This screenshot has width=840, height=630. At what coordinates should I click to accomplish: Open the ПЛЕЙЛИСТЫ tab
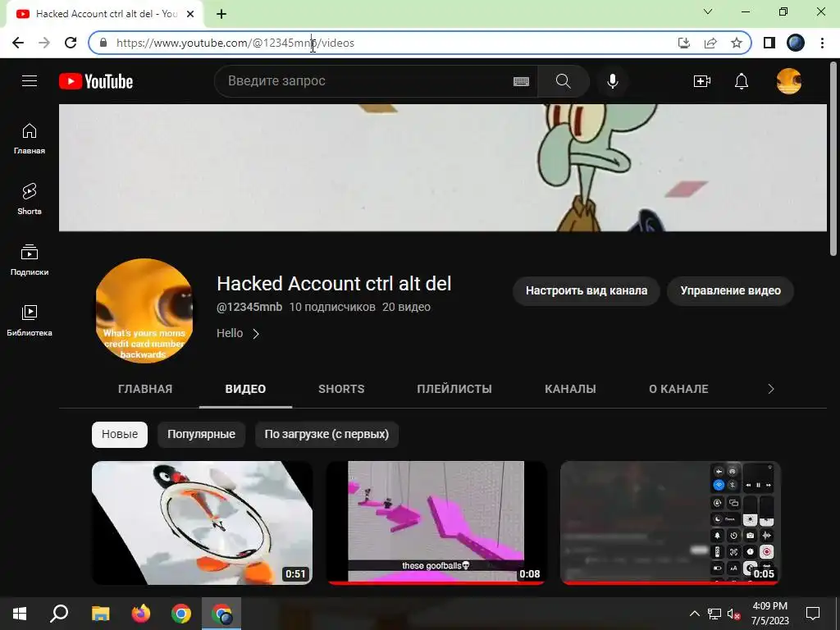click(x=454, y=389)
